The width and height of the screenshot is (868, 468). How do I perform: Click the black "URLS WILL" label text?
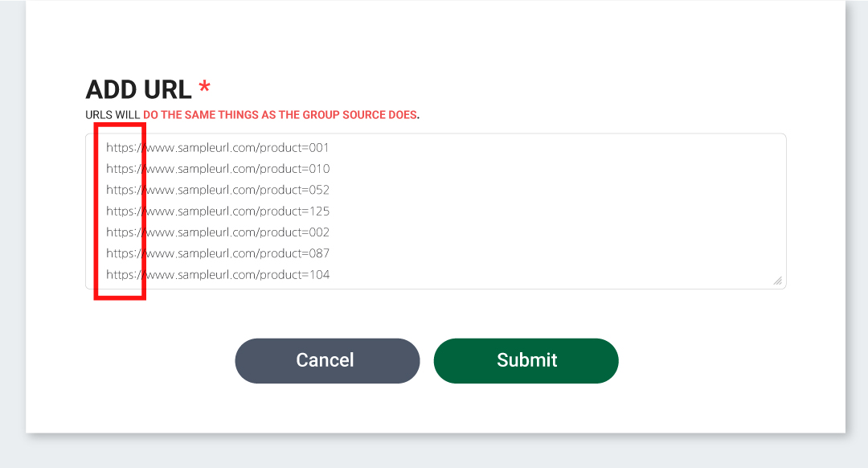pos(113,115)
